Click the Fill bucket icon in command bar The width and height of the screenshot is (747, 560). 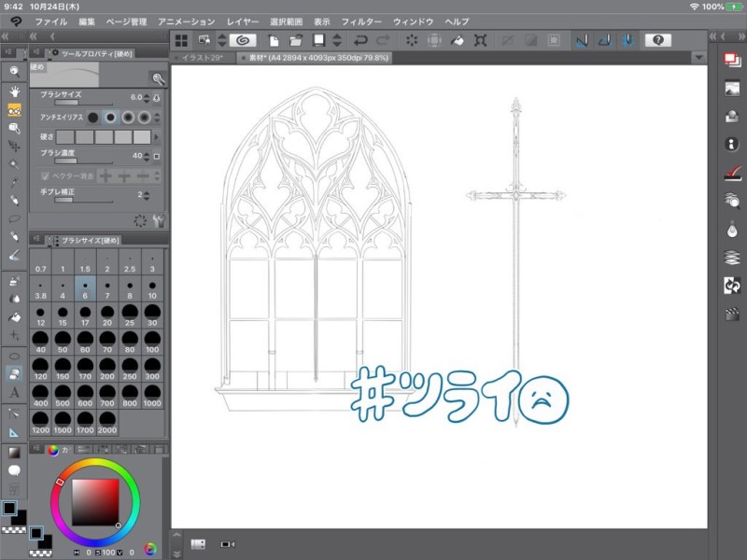click(x=458, y=40)
